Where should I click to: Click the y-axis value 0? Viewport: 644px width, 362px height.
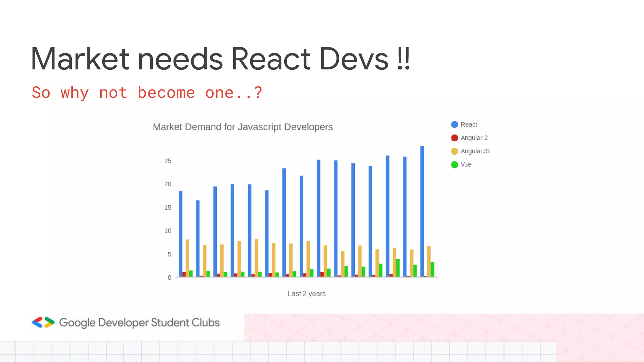point(169,277)
